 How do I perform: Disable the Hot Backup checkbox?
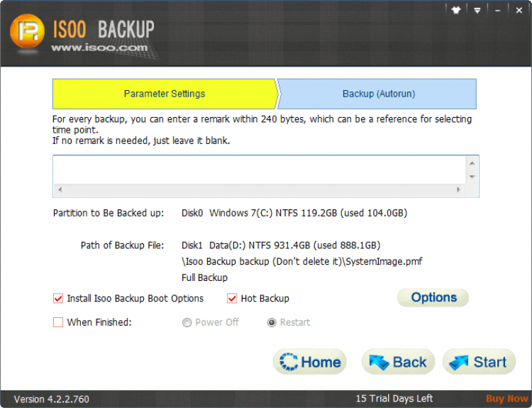(x=232, y=299)
